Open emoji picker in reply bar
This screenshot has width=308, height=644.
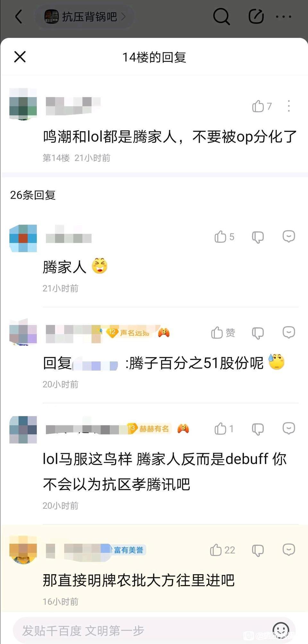281,630
